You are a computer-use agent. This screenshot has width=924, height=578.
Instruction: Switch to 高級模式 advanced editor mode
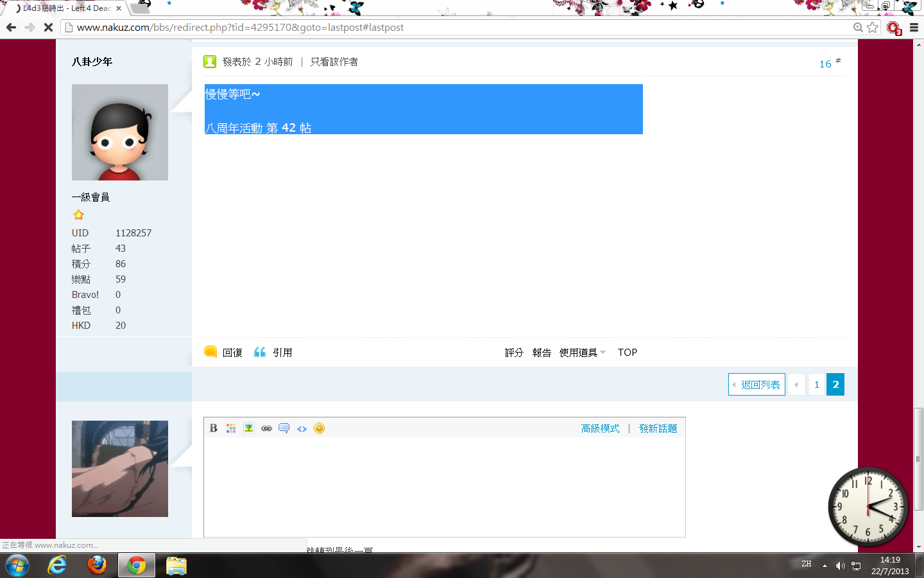pyautogui.click(x=600, y=428)
